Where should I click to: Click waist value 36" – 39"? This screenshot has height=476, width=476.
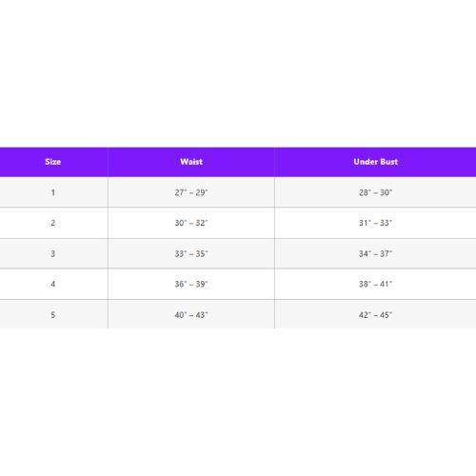click(x=191, y=284)
